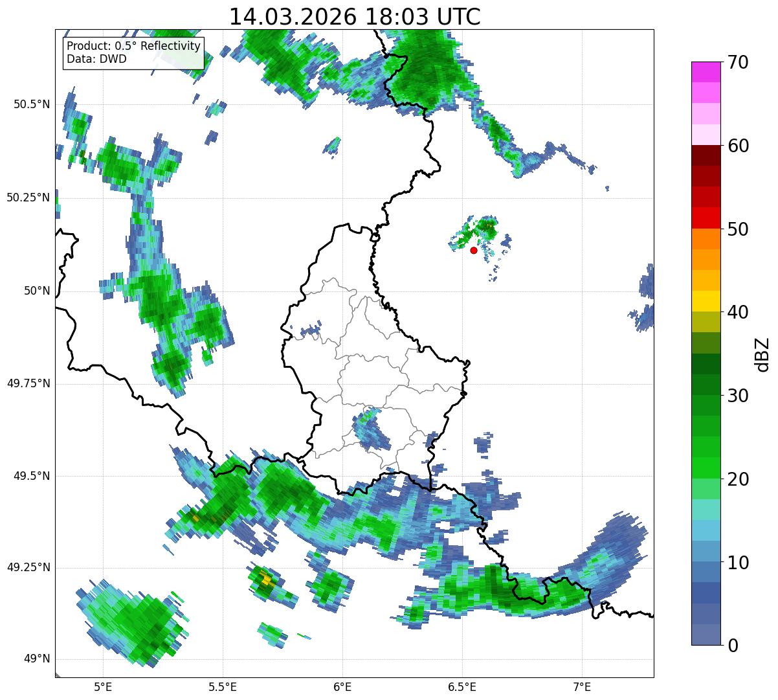Click the 49.5°N latitude label

tap(32, 476)
